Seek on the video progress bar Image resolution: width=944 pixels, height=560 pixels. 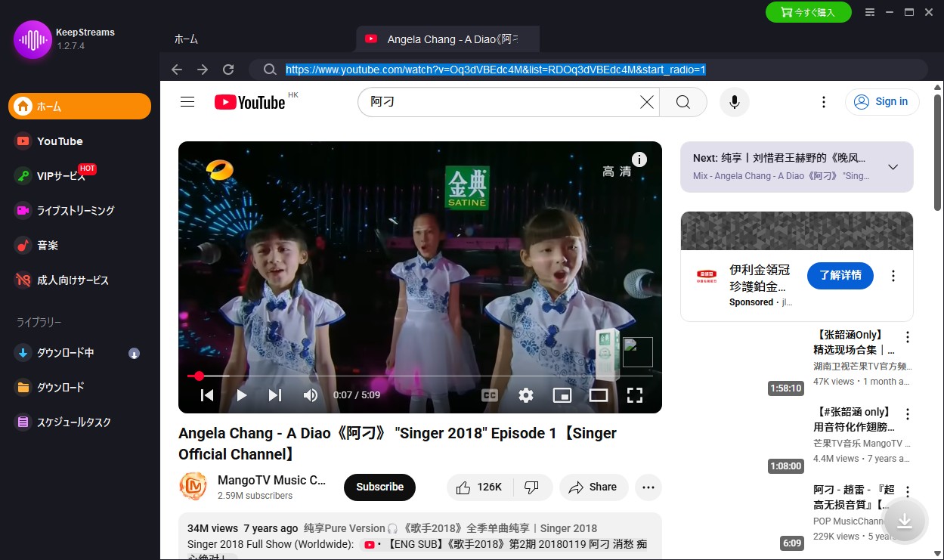point(420,376)
